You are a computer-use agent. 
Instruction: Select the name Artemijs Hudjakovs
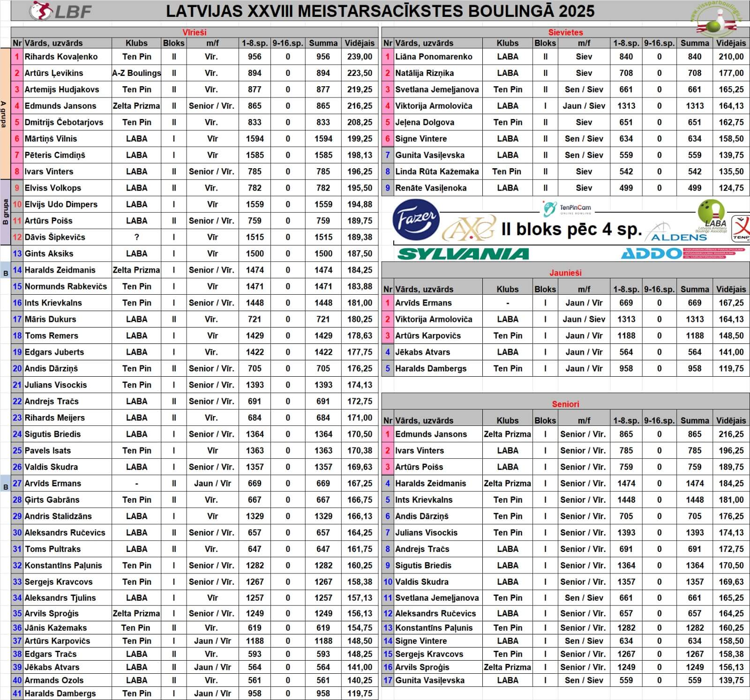pos(62,89)
